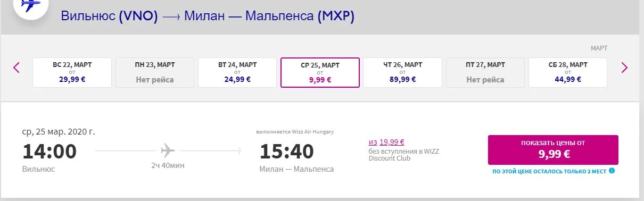644x201 pixels.
Task: Click the gray plane icon on flight line
Action: coord(168,150)
